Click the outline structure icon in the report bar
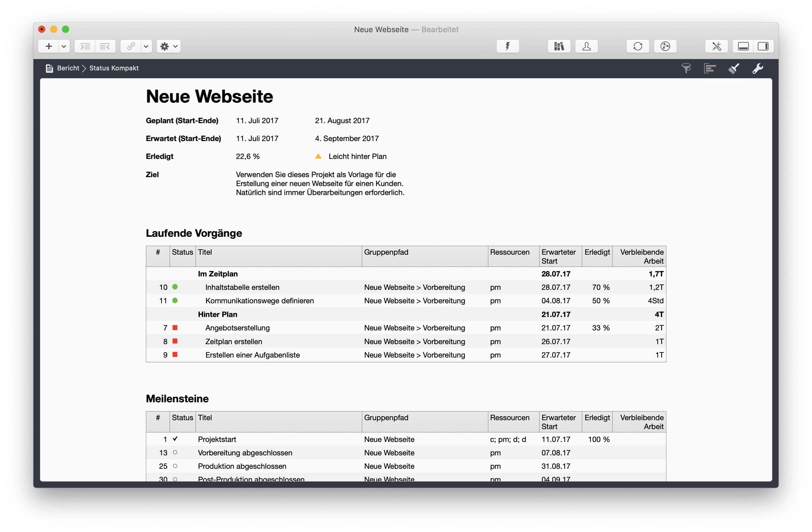This screenshot has height=532, width=812. point(710,68)
